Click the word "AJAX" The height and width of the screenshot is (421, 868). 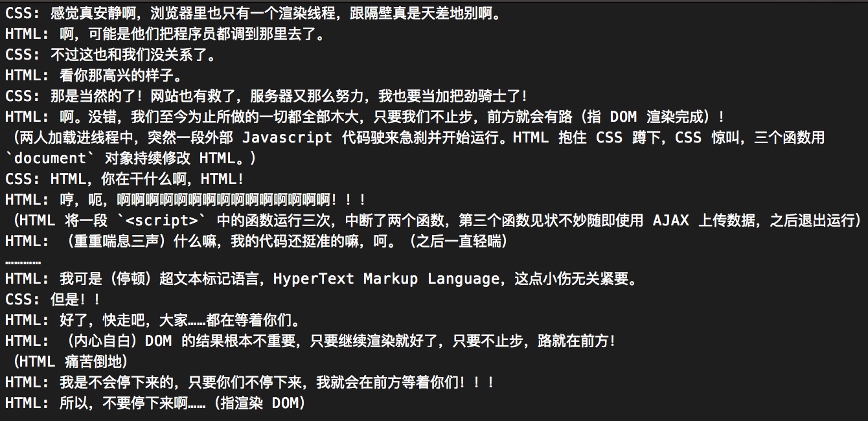(670, 220)
